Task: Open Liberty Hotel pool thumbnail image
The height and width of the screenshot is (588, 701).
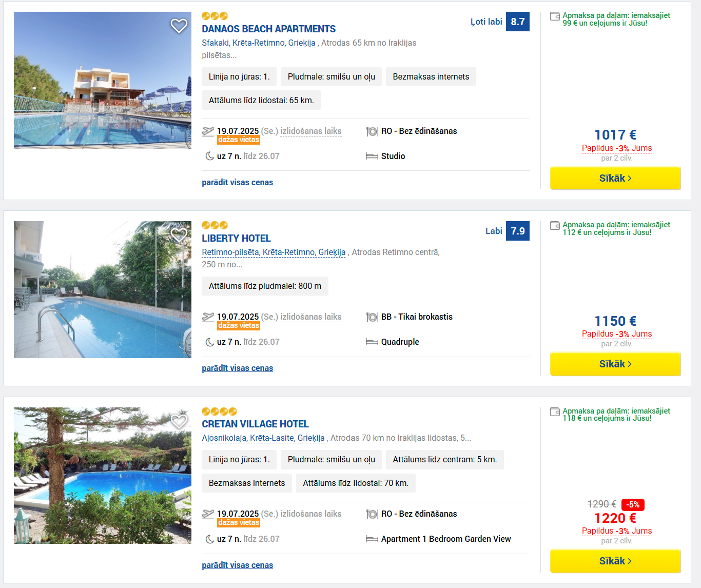Action: (x=103, y=290)
